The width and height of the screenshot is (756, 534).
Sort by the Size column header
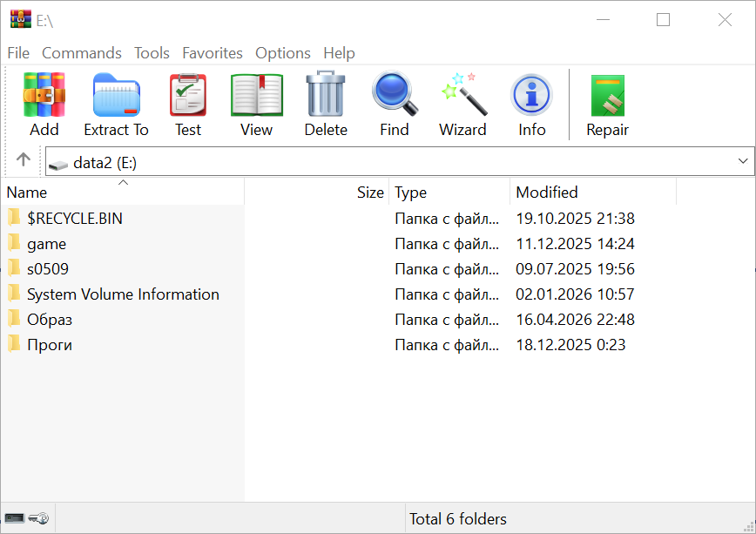click(317, 192)
